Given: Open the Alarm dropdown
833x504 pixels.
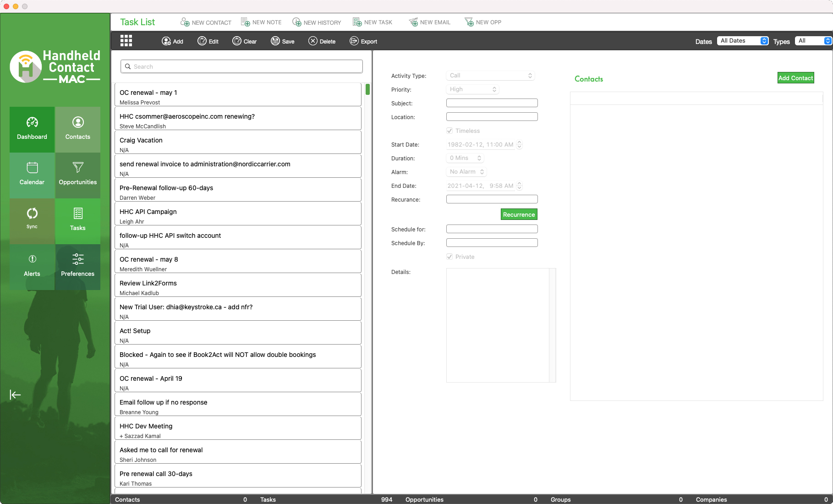Looking at the screenshot, I should [466, 172].
